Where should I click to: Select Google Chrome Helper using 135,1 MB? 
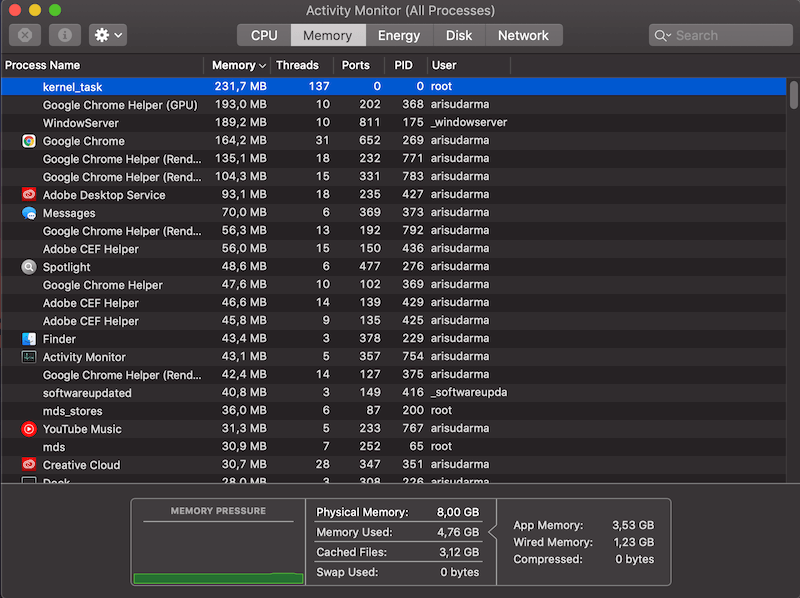[x=394, y=159]
